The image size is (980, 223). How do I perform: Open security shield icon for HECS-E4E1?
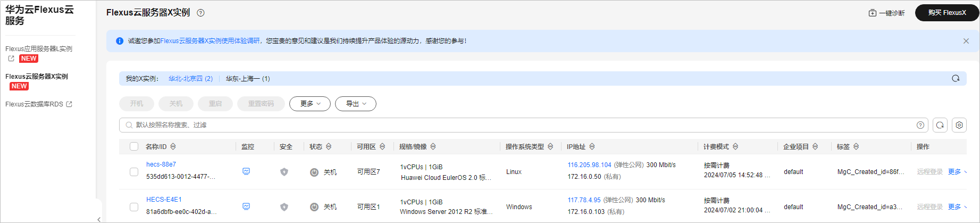point(284,207)
